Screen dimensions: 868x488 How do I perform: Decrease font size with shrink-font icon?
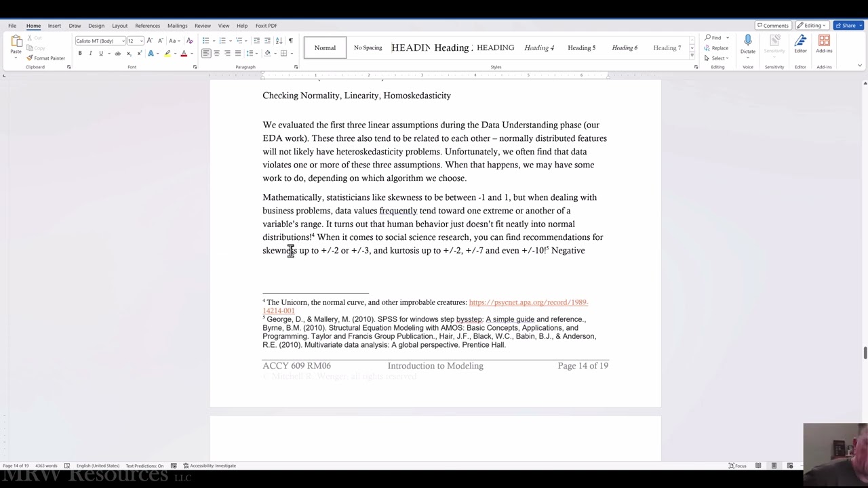[160, 41]
